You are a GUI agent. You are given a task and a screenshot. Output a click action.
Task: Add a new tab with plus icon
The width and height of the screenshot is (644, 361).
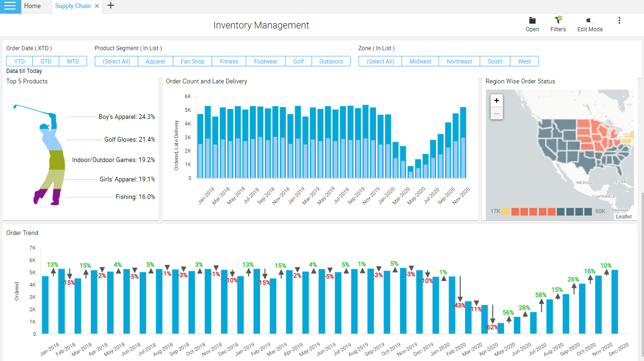tap(111, 6)
